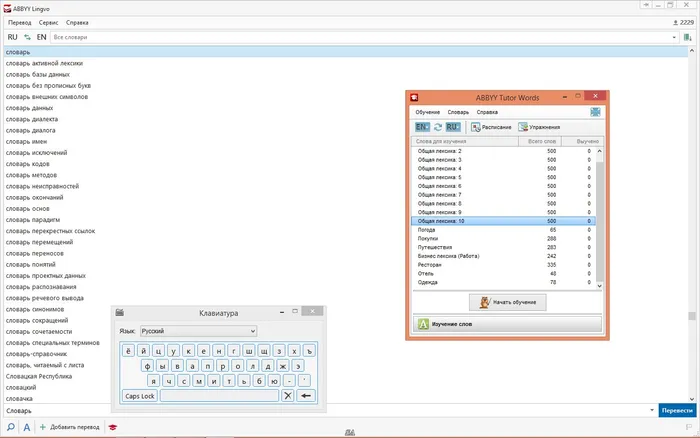Select Путешествия in the Tutor Words list
Viewport: 700px width, 438px height.
pos(503,247)
